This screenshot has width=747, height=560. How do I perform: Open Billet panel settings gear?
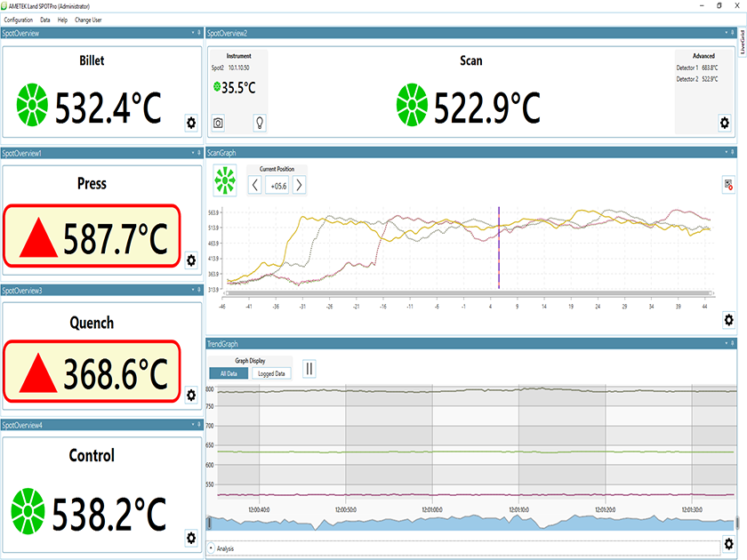(x=190, y=123)
